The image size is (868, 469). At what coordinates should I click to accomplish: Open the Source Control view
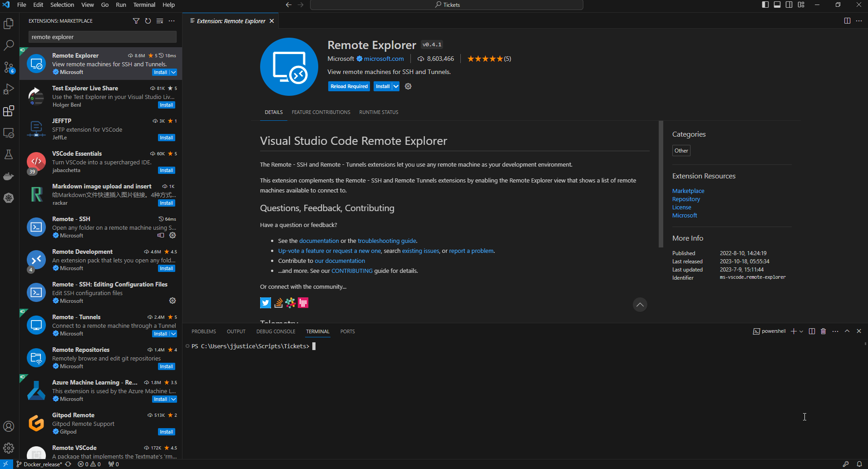point(9,67)
